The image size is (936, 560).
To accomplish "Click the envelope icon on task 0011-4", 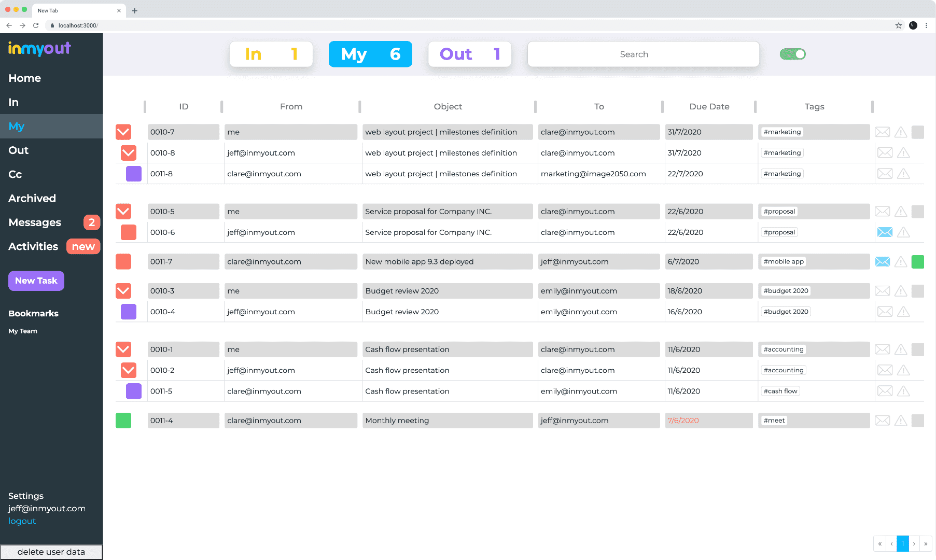I will tap(883, 421).
